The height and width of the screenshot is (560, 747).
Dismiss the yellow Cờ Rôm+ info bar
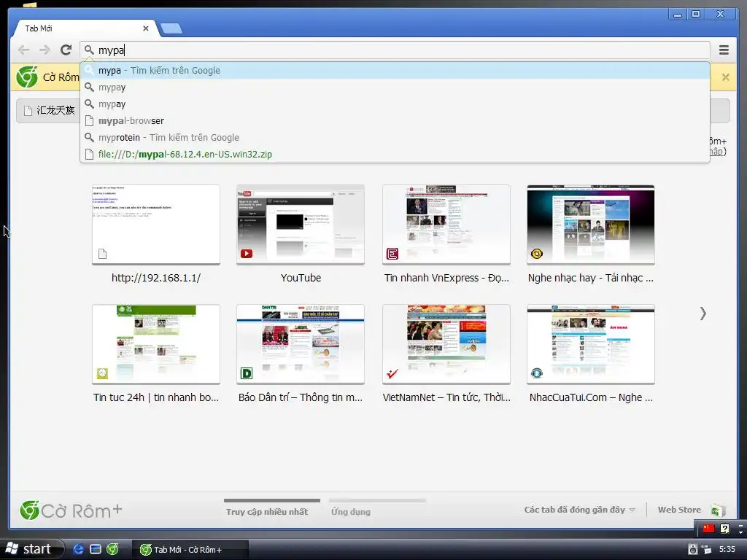[x=726, y=77]
